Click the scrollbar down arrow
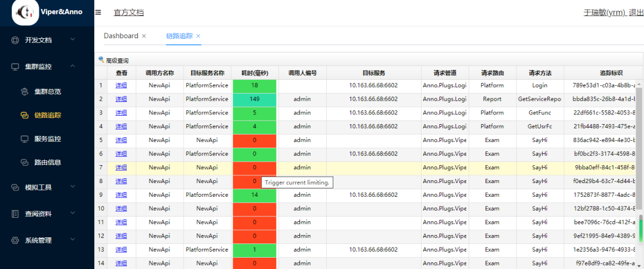The width and height of the screenshot is (644, 269). (640, 265)
